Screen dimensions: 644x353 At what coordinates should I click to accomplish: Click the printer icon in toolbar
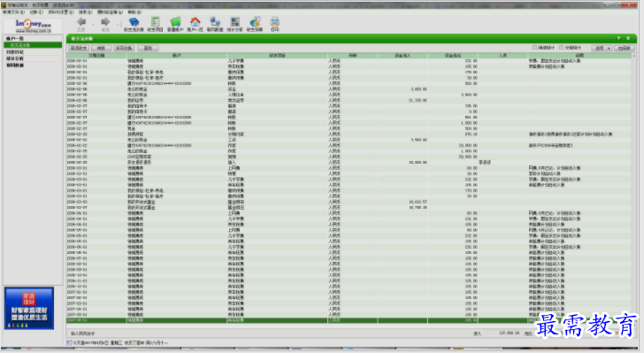pyautogui.click(x=275, y=22)
